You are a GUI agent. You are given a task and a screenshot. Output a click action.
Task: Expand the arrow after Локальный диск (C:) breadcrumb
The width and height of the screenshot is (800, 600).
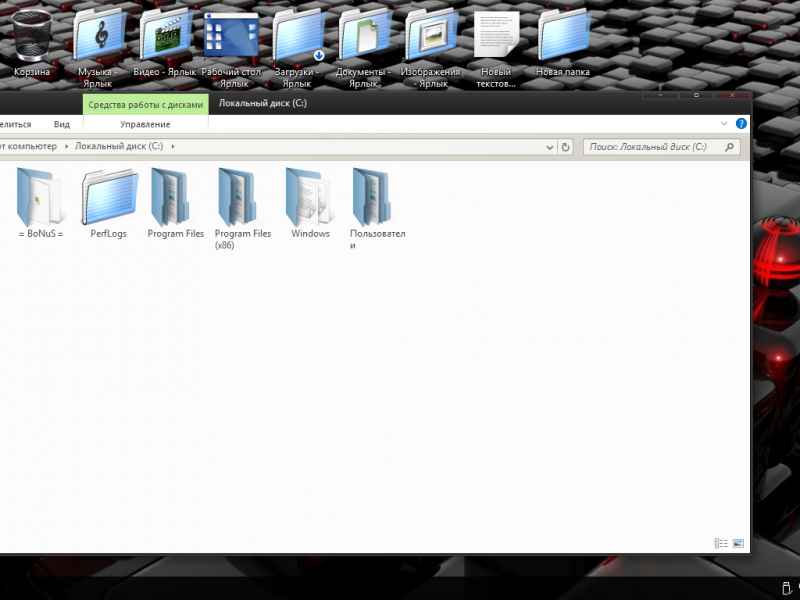click(x=173, y=146)
